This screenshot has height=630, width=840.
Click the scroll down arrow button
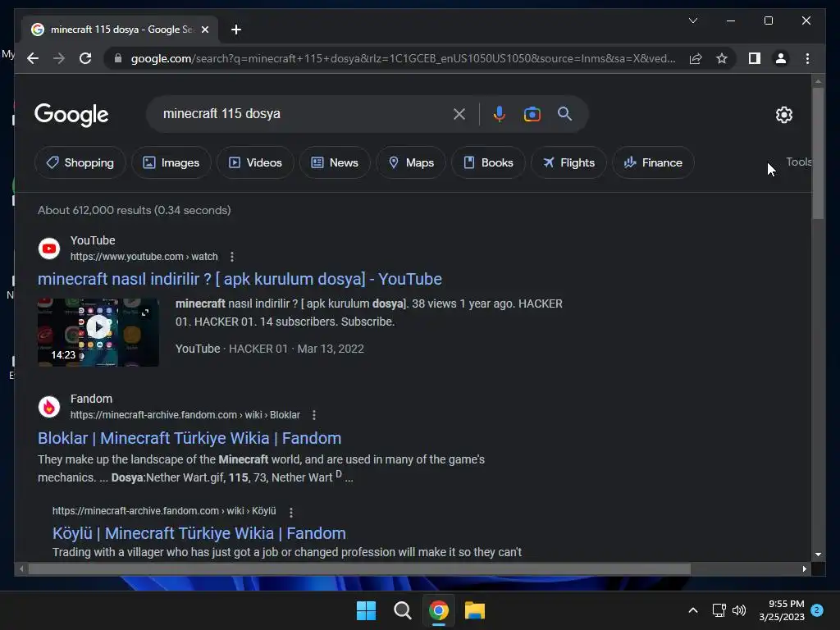[818, 555]
